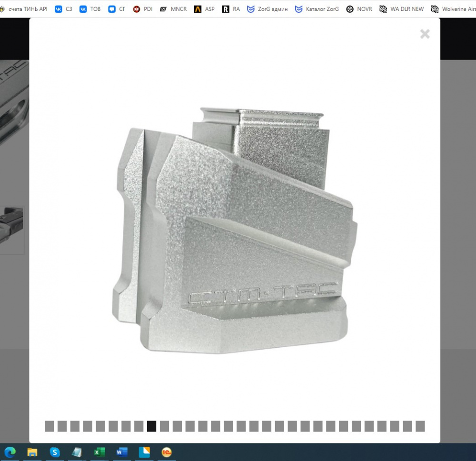Click the currently active black gallery dot
This screenshot has height=461, width=476.
pyautogui.click(x=151, y=426)
